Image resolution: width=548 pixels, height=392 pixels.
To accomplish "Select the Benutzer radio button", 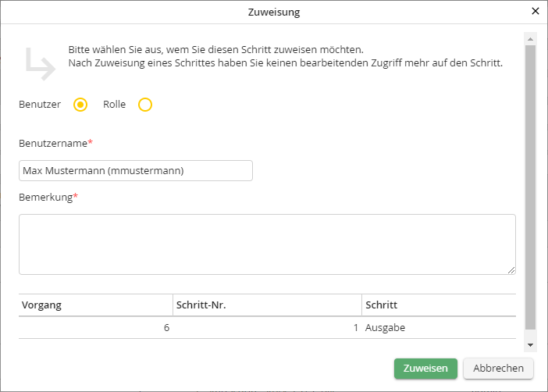I will 80,105.
